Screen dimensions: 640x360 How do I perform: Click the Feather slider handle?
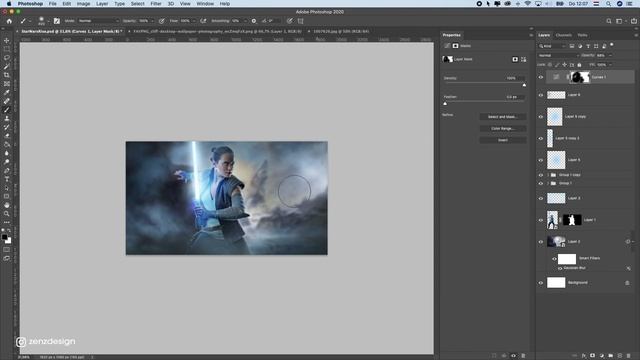pyautogui.click(x=445, y=104)
